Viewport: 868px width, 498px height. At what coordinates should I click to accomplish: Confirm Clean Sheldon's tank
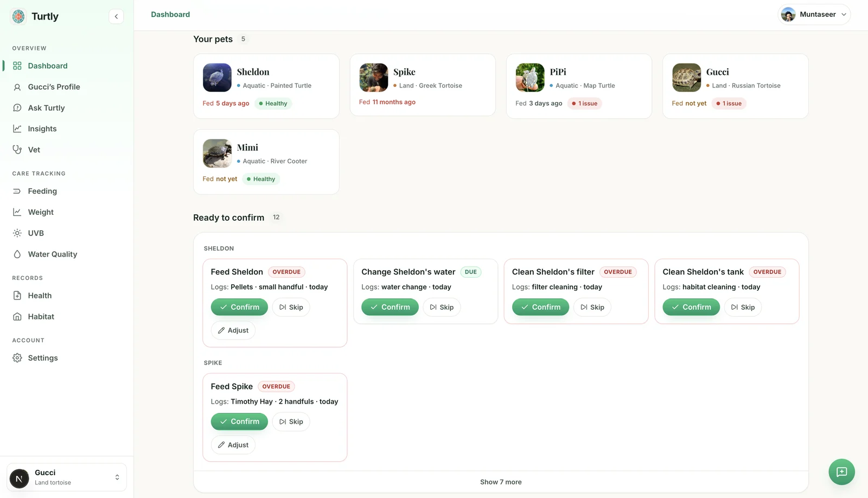691,307
